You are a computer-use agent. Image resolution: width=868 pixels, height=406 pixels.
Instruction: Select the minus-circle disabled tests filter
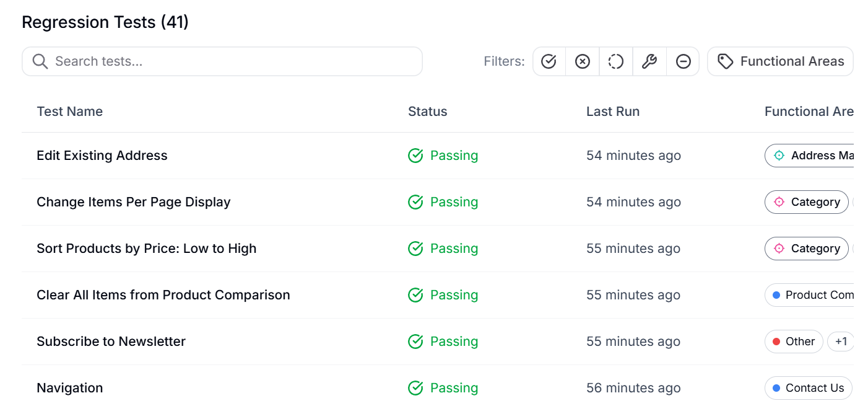pos(682,61)
